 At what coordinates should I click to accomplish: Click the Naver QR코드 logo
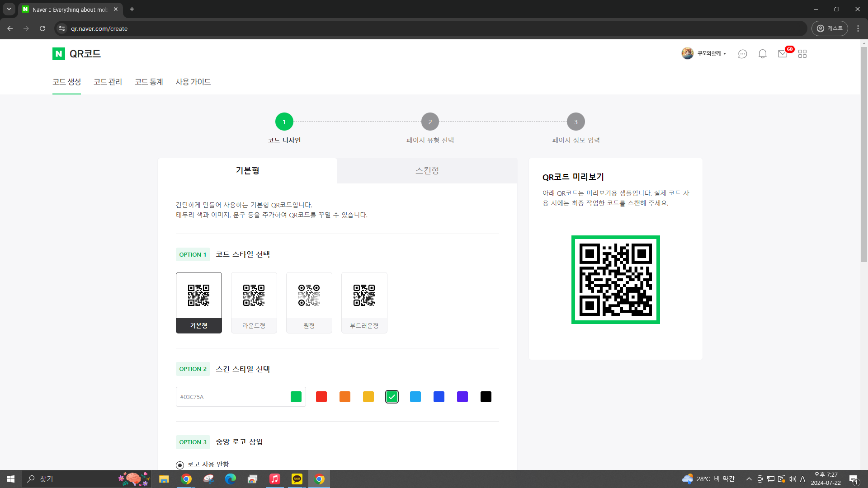[x=76, y=53]
